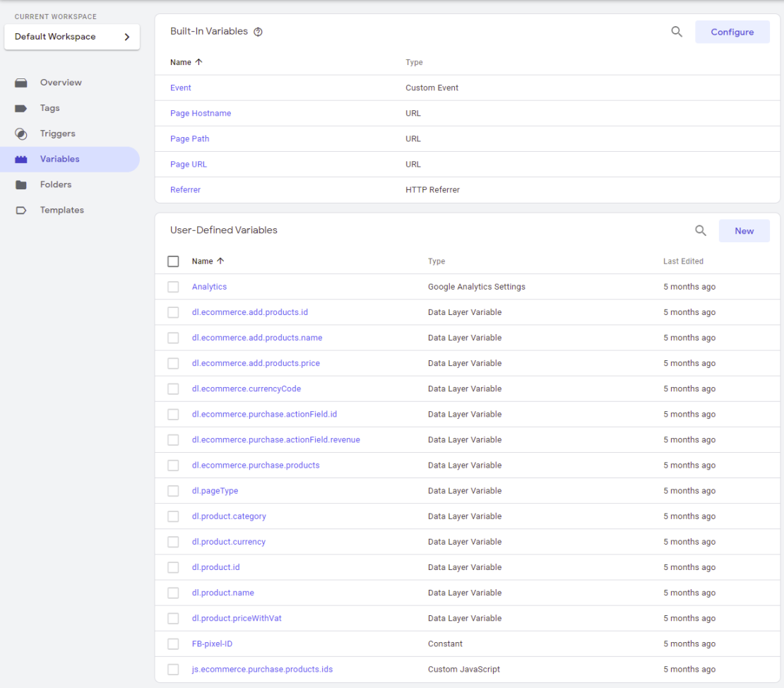This screenshot has height=688, width=784.
Task: Click the Constant type cell
Action: click(x=445, y=643)
